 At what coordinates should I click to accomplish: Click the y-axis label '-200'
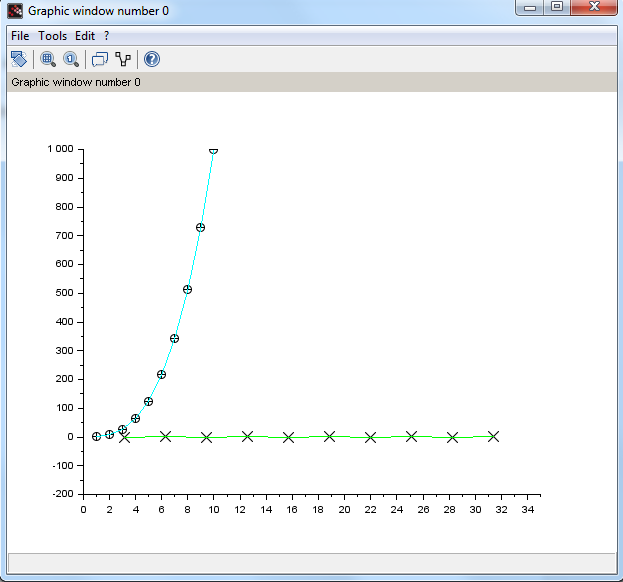click(63, 494)
